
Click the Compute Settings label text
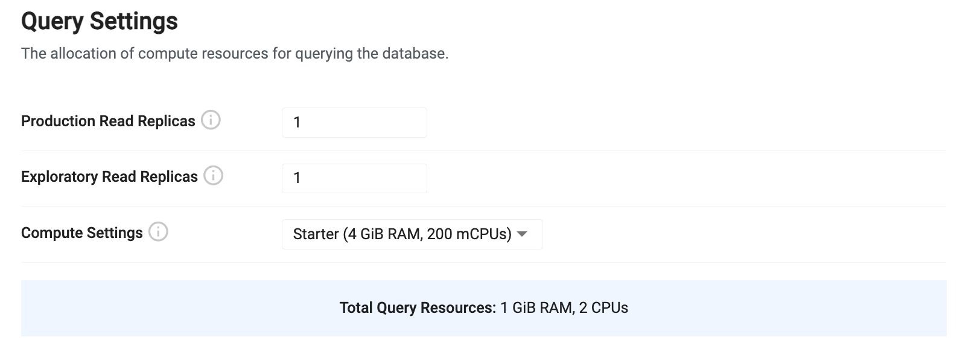tap(81, 233)
